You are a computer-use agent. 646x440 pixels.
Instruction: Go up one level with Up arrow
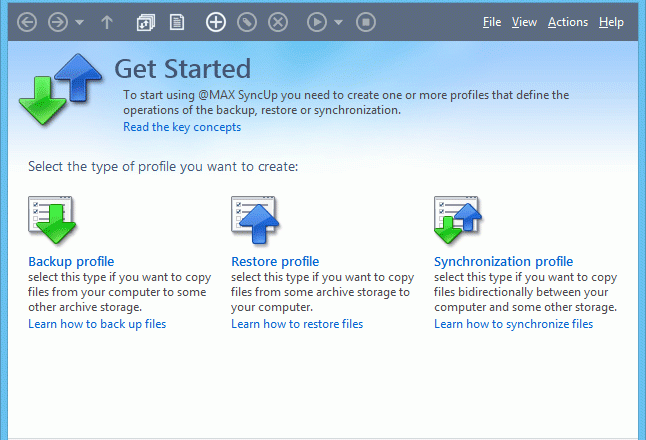[107, 22]
